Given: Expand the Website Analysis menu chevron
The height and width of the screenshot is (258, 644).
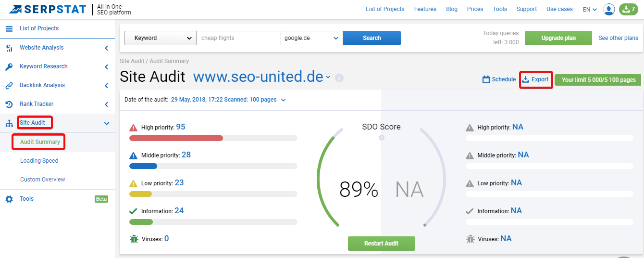Looking at the screenshot, I should tap(106, 48).
